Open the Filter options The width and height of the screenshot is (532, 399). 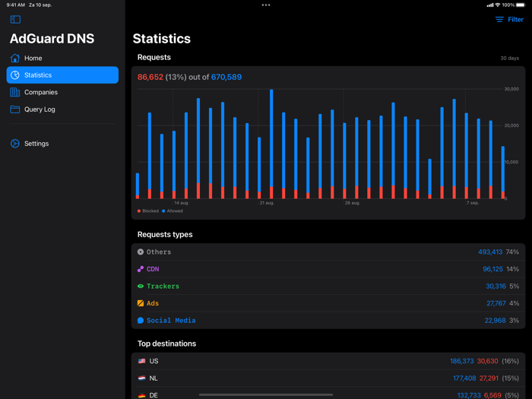(x=509, y=19)
